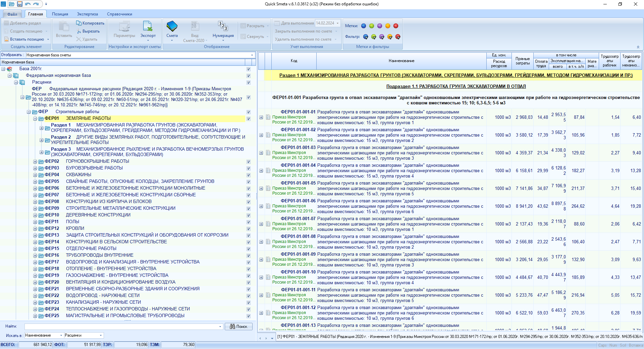This screenshot has width=644, height=349.
Task: Click the Наименование column header
Action: pos(401,61)
